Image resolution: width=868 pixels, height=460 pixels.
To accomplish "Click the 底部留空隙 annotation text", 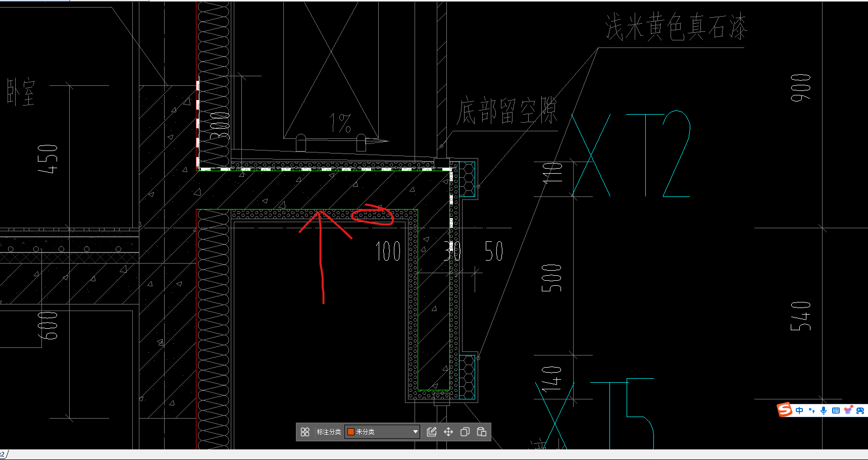I will coord(506,111).
